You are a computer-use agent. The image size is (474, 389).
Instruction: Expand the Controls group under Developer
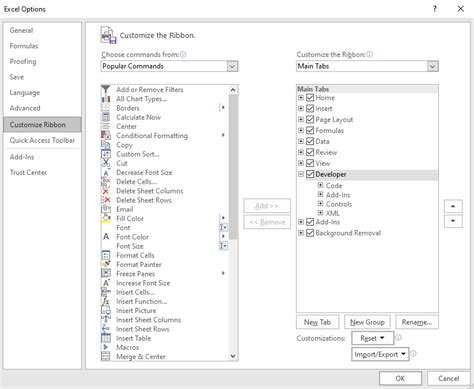[320, 204]
